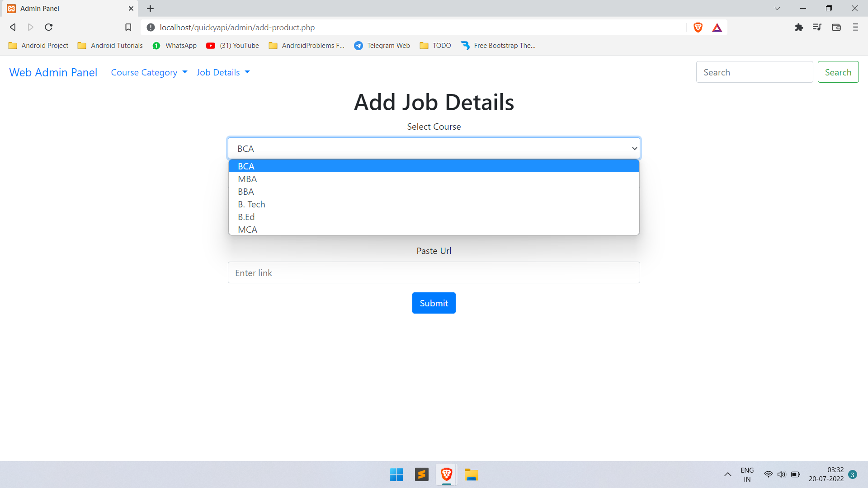
Task: Reload the add-product page
Action: 49,27
